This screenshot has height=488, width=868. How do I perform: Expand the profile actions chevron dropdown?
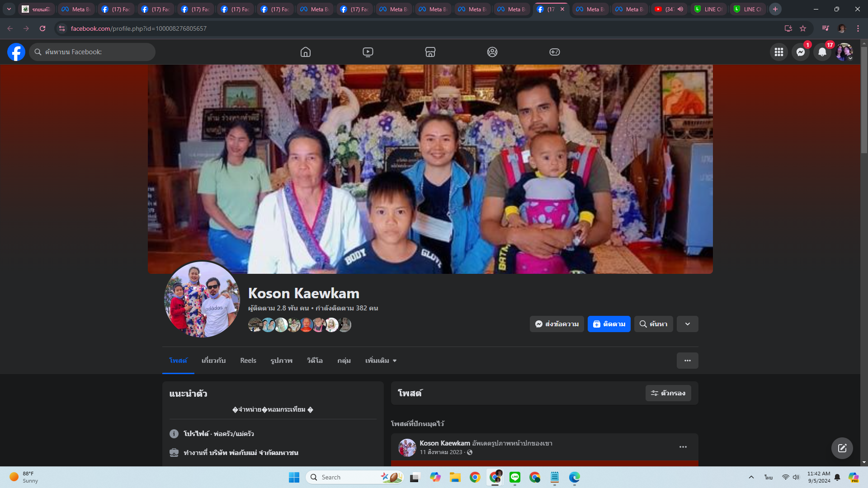[x=687, y=324]
